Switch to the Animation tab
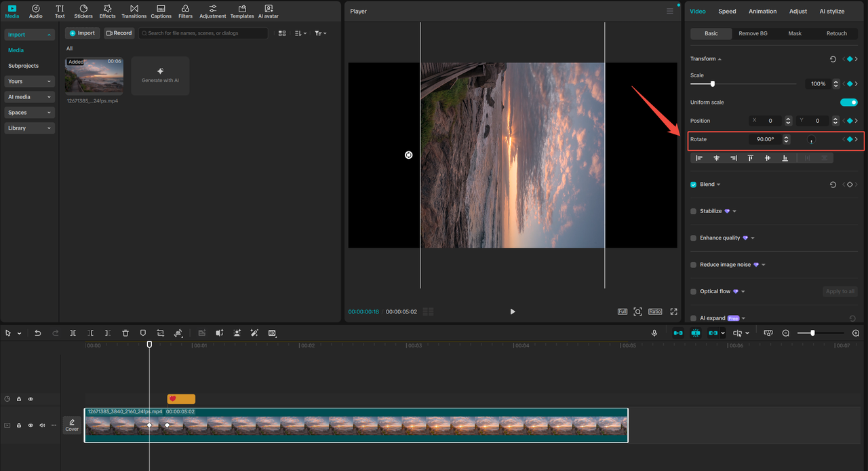868x471 pixels. click(762, 11)
